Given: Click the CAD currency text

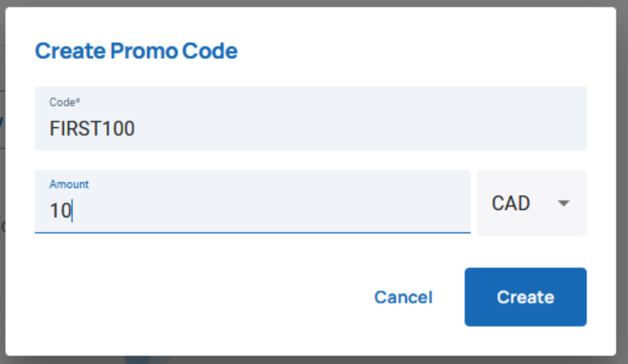Looking at the screenshot, I should click(511, 203).
